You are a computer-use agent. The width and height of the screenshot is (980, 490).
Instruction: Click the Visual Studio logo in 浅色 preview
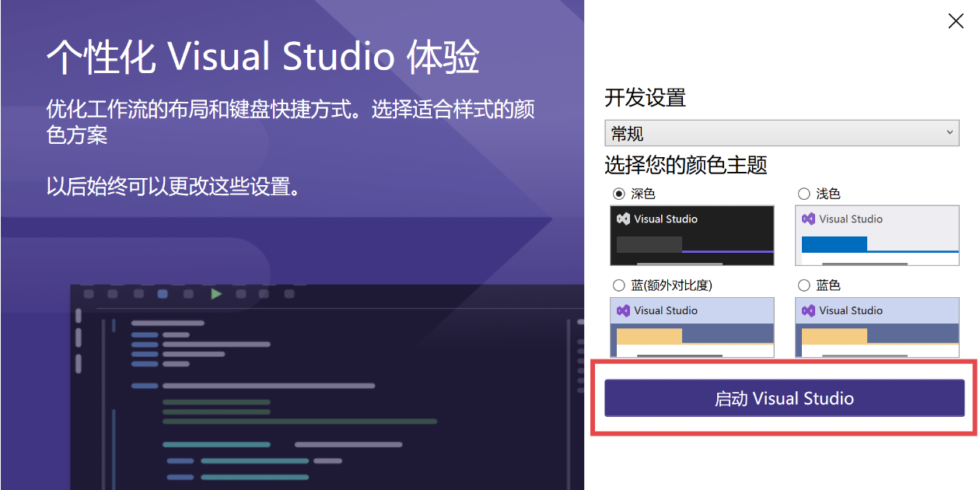click(x=808, y=219)
